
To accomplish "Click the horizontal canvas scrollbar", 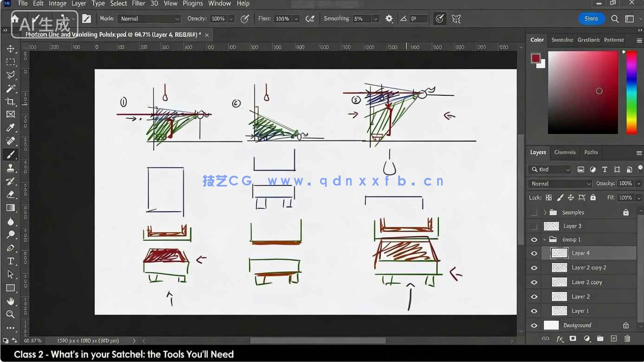I will [x=318, y=341].
